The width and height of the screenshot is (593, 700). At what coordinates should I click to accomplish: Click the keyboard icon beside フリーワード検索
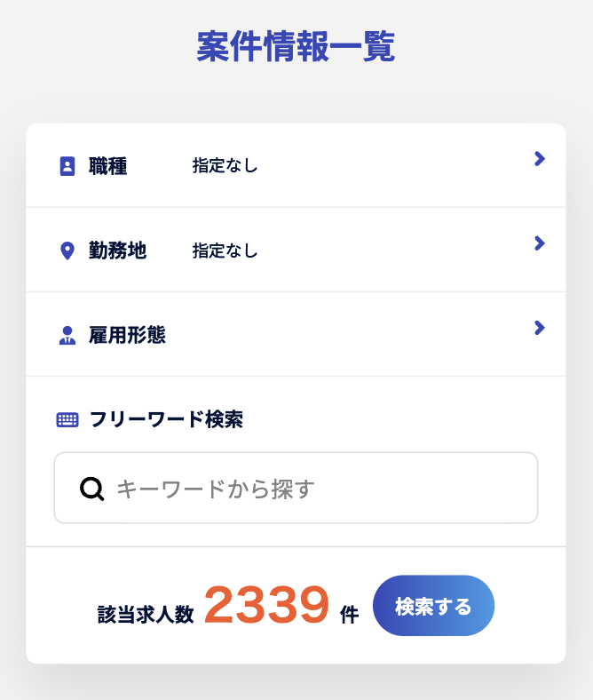(x=67, y=419)
